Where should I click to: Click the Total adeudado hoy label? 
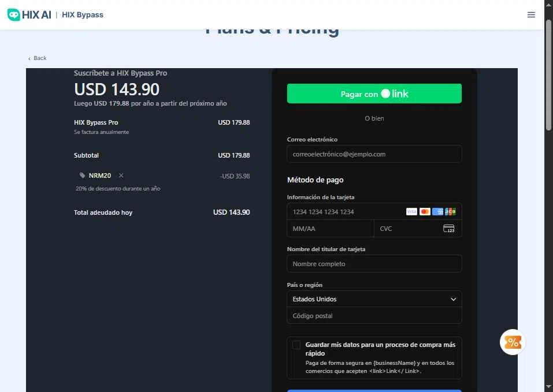pyautogui.click(x=103, y=212)
